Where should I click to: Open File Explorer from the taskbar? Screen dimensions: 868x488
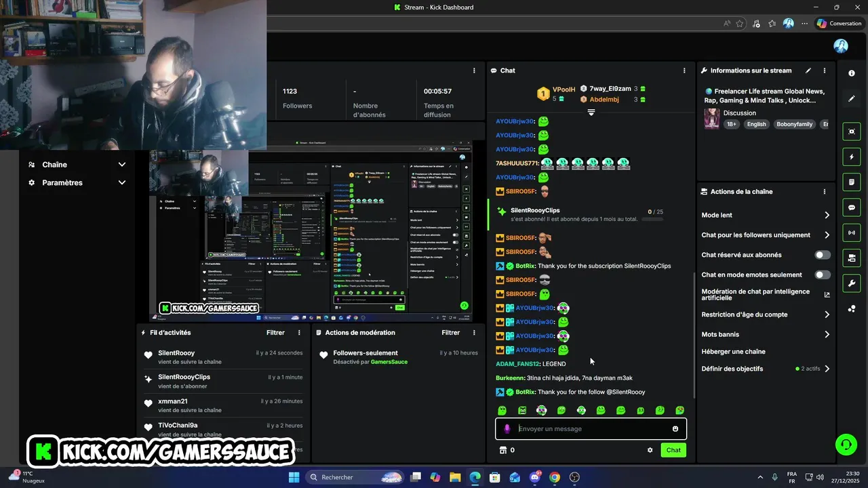[455, 477]
